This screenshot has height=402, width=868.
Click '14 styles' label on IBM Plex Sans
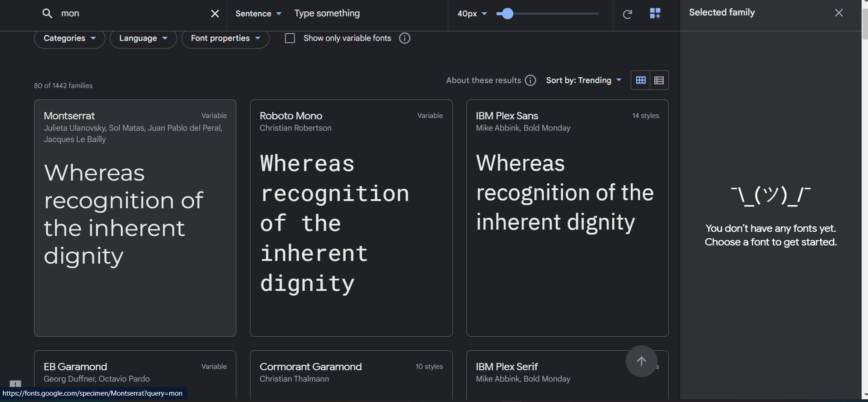tap(645, 116)
